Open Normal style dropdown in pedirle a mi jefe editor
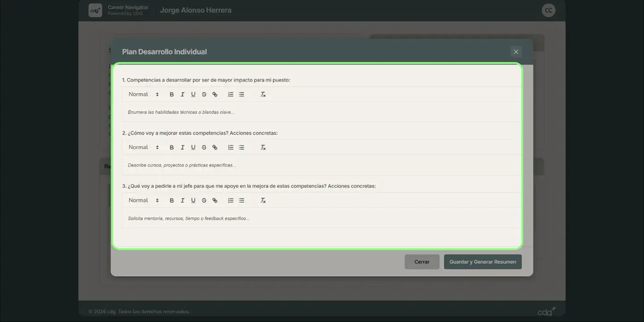Image resolution: width=644 pixels, height=322 pixels. point(144,201)
